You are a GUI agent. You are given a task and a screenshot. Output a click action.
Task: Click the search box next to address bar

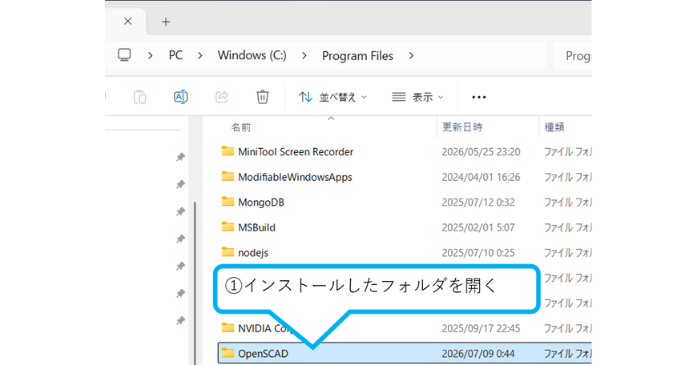(x=572, y=56)
